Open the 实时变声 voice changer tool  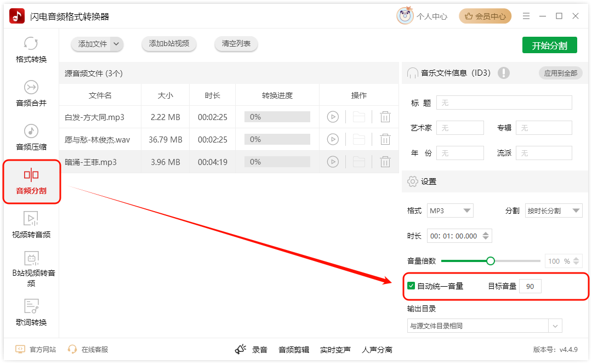pyautogui.click(x=335, y=350)
